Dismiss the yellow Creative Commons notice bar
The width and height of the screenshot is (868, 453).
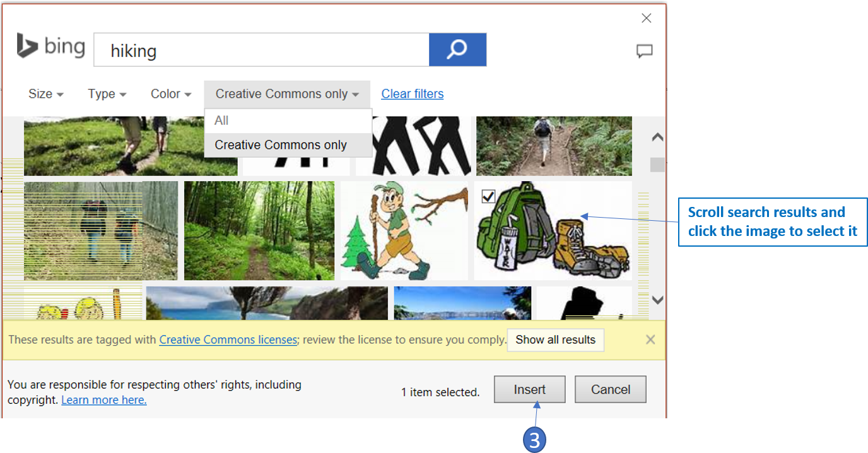point(650,339)
